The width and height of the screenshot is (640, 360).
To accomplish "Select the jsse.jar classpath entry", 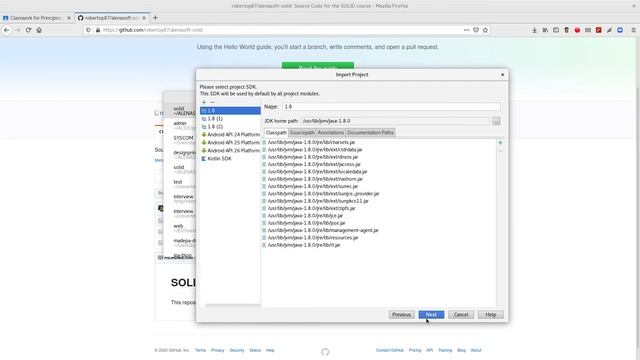I will (x=306, y=223).
